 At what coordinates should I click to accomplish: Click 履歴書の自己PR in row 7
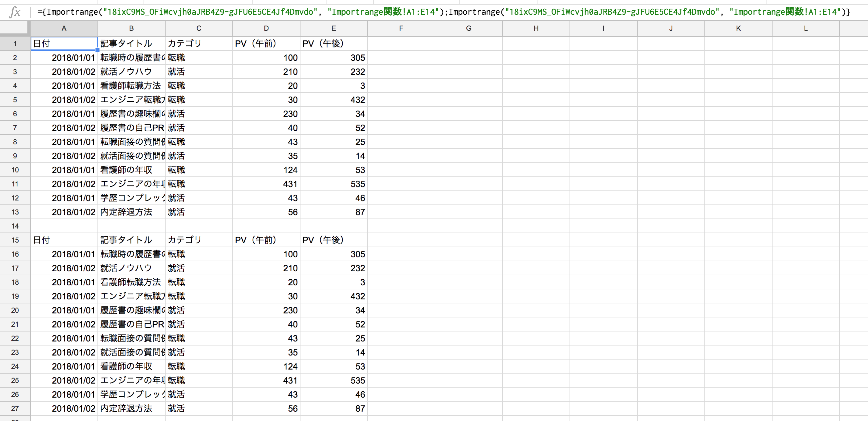click(x=132, y=128)
